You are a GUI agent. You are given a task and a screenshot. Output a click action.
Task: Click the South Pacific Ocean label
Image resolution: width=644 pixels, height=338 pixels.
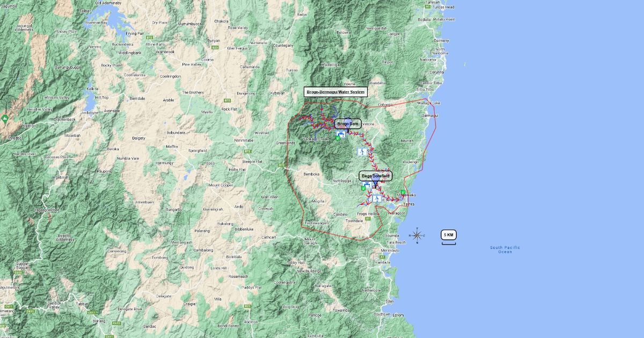tap(505, 249)
